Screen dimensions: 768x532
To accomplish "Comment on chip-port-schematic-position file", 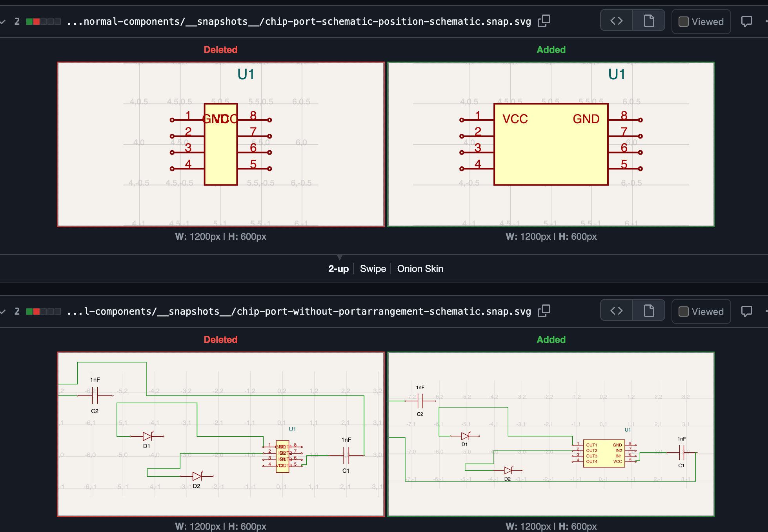I will click(x=746, y=21).
